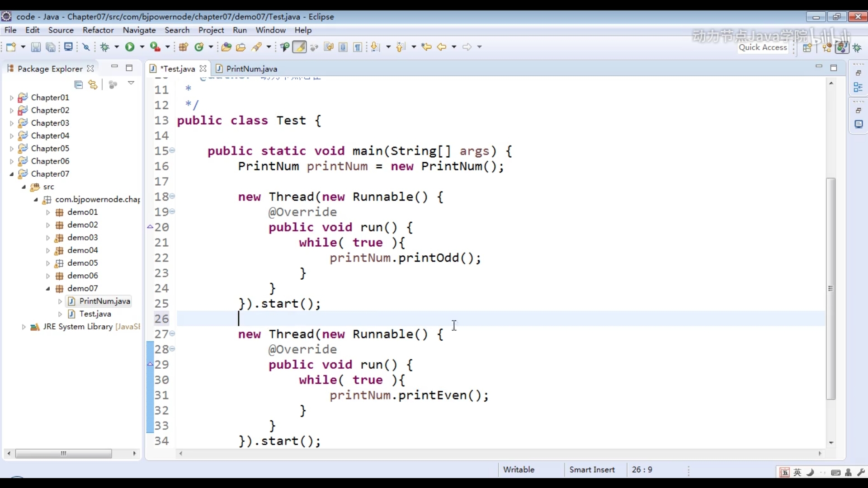Select Test.java in Package Explorer
868x488 pixels.
tap(95, 314)
